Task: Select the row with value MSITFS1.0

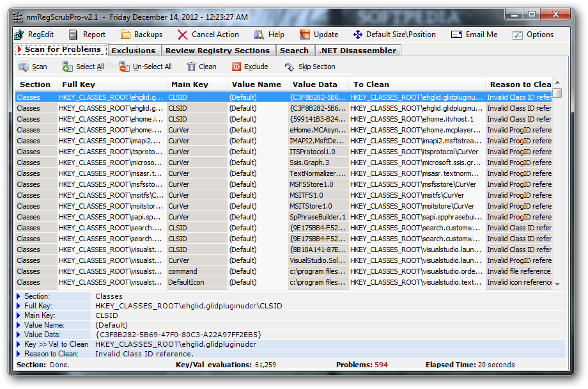Action: (x=284, y=195)
